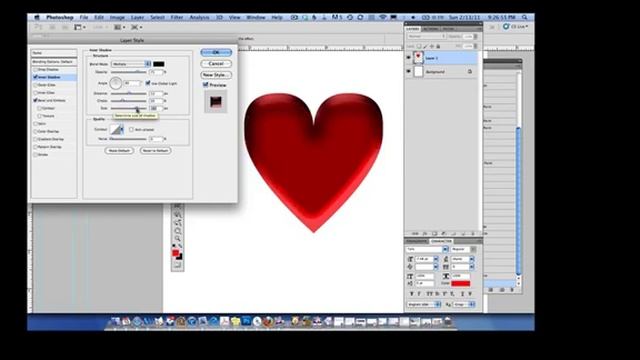Open the leading dropdown arrow
The height and width of the screenshot is (360, 640).
[471, 259]
